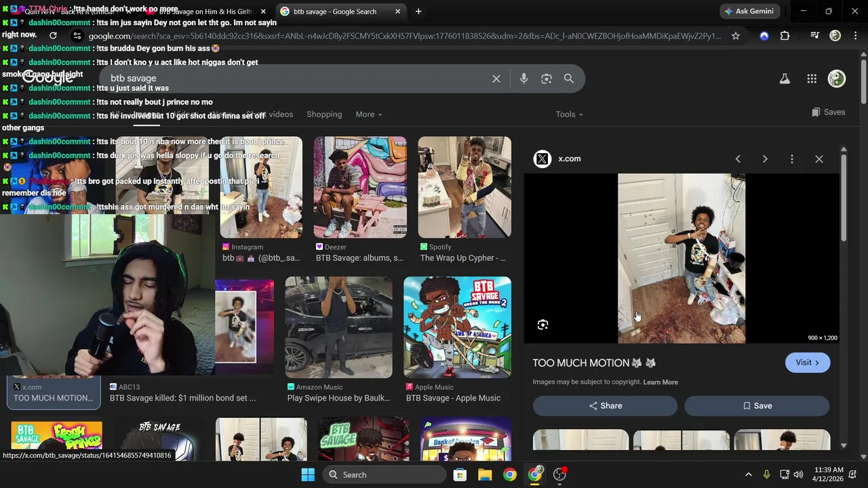Image resolution: width=868 pixels, height=488 pixels.
Task: Open Google Lens search by image icon
Action: pos(547,79)
